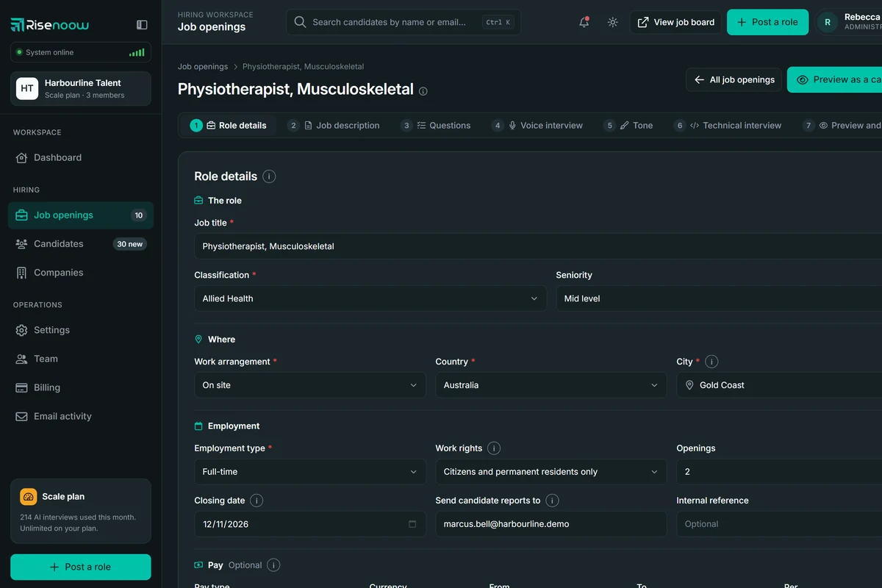
Task: Click info icon beside Send candidate reports to
Action: (x=552, y=501)
